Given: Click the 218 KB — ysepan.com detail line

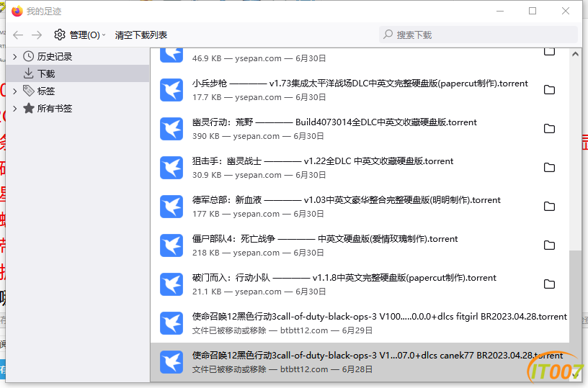Looking at the screenshot, I should click(258, 253).
